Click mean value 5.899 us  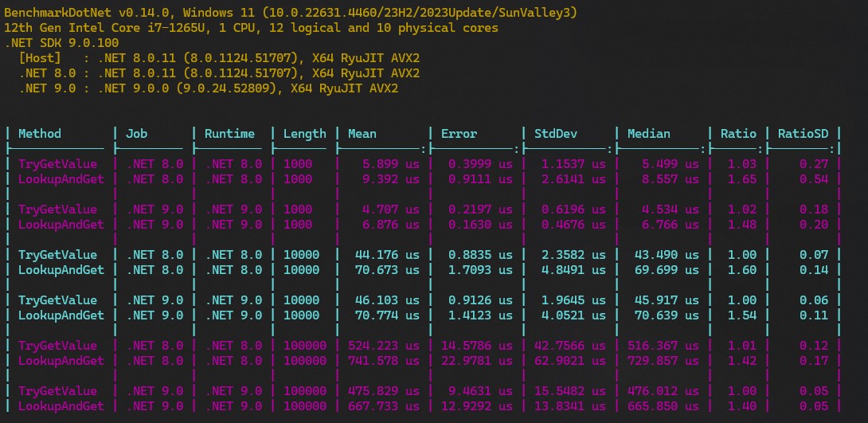(391, 164)
